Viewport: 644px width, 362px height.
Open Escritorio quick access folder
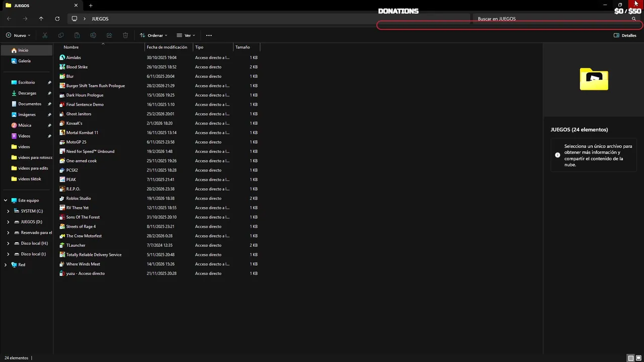(26, 82)
